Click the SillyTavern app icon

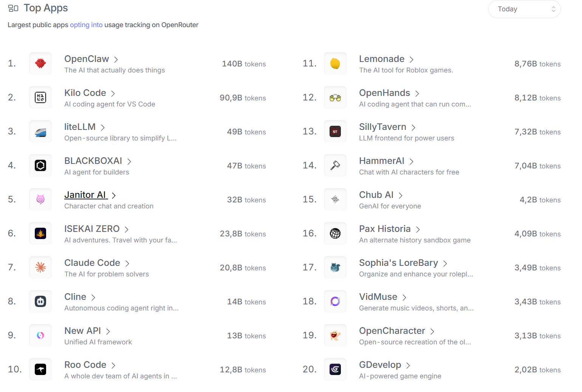(x=335, y=131)
